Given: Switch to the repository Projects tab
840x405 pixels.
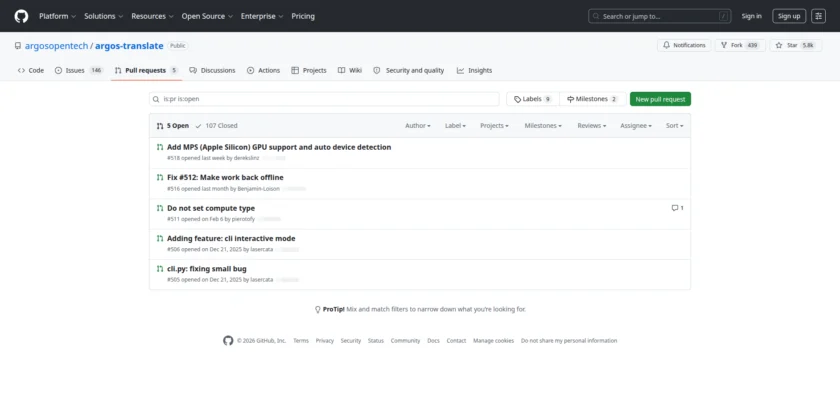Looking at the screenshot, I should pos(309,70).
